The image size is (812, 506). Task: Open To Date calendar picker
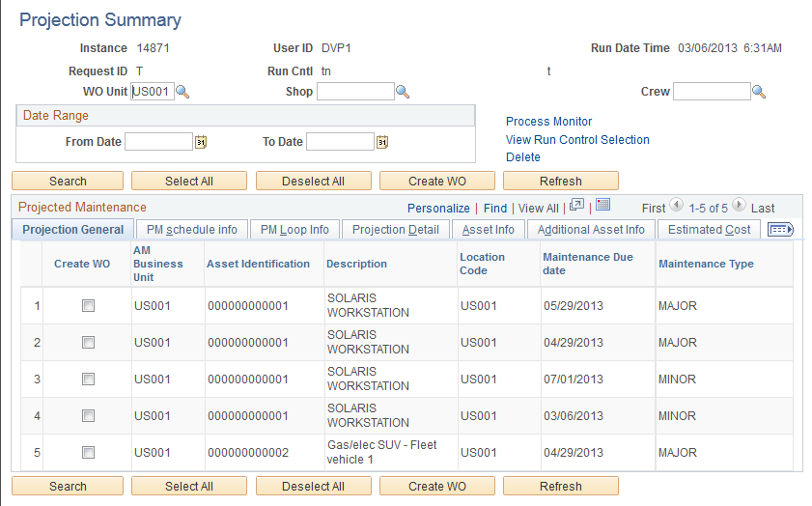tap(382, 142)
